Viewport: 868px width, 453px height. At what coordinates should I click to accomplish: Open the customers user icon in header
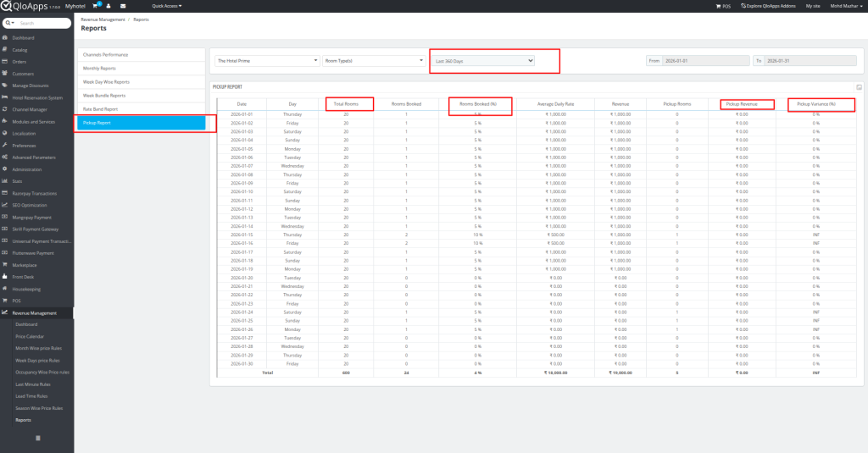pyautogui.click(x=108, y=5)
